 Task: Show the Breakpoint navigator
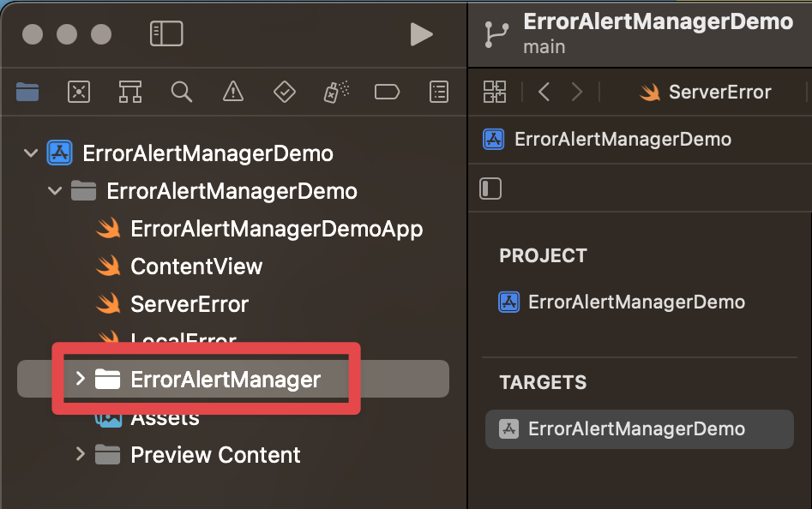pos(388,92)
